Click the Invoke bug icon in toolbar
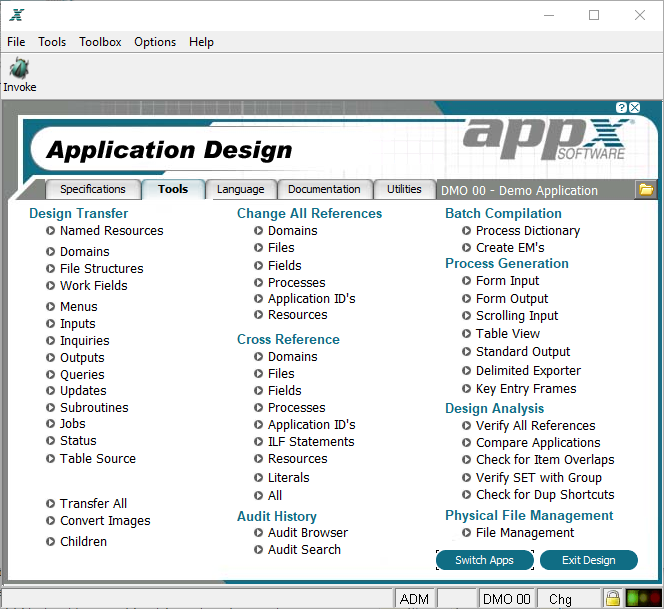Screen dimensions: 664x609 click(x=19, y=69)
